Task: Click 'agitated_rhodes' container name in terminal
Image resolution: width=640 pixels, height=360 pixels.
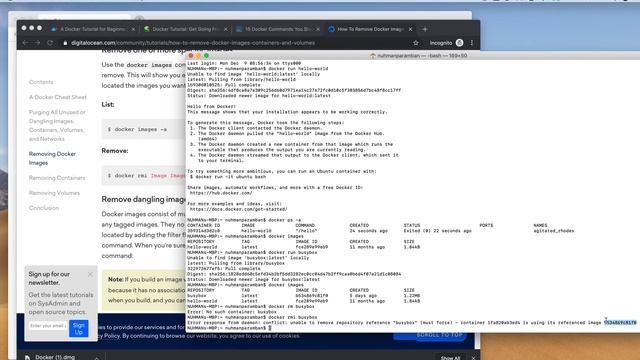Action: [553, 231]
